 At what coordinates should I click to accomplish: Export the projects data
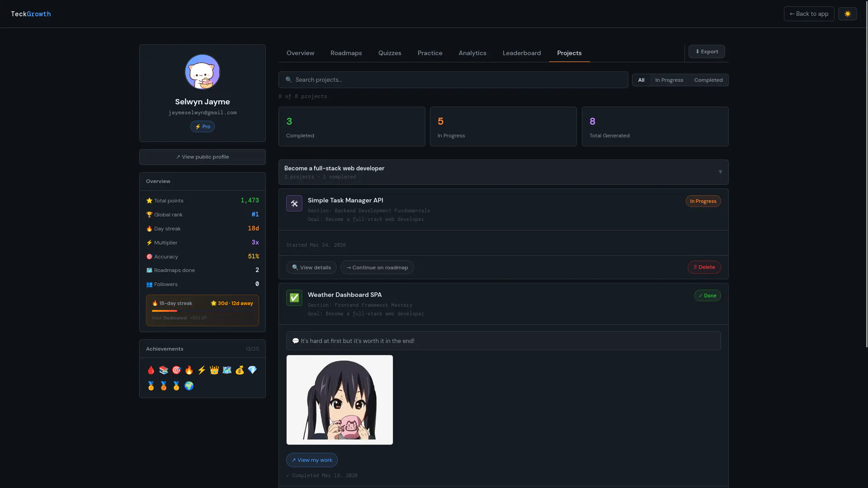point(707,52)
